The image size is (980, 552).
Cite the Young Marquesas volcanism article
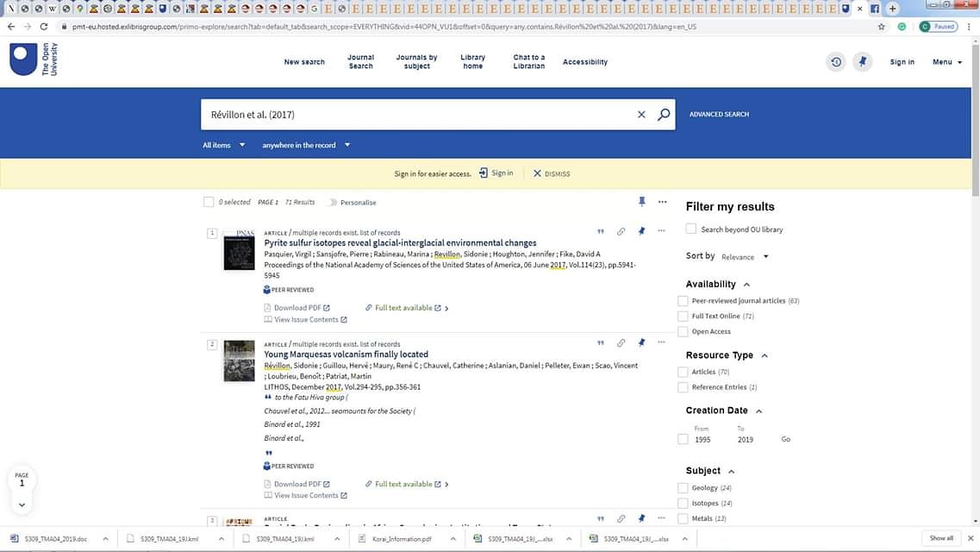coord(601,342)
